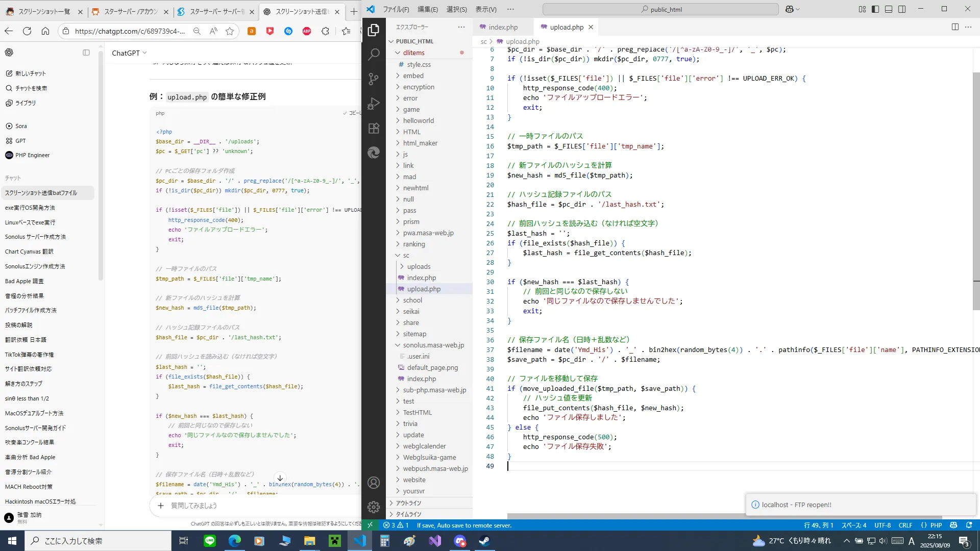The width and height of the screenshot is (980, 551).
Task: Collapse the dlitems folder
Action: click(413, 53)
